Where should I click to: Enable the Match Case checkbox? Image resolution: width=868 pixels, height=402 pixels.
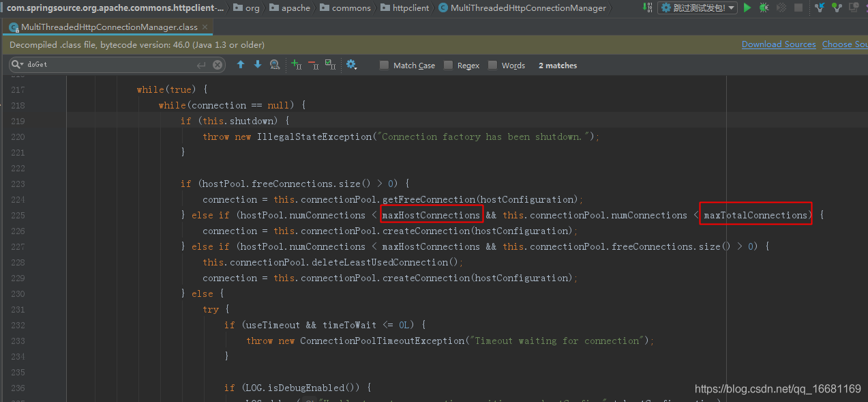pos(385,66)
